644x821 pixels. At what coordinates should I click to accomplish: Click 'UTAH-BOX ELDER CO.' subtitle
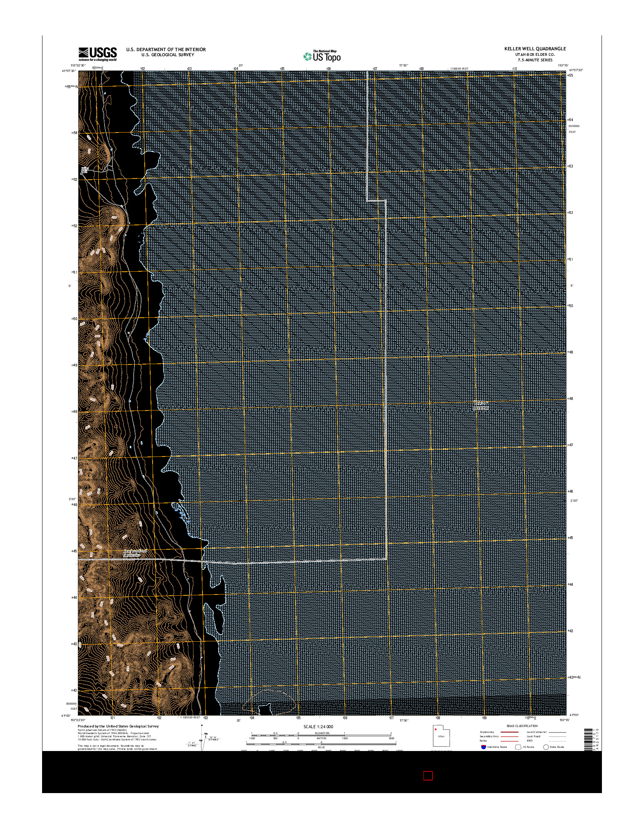tap(535, 54)
